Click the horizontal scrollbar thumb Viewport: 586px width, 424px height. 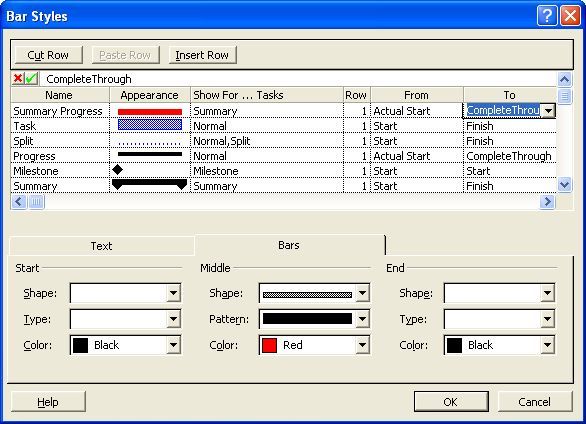36,202
